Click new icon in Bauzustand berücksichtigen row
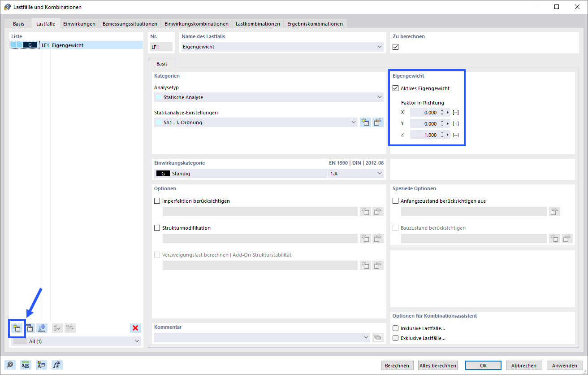This screenshot has height=375, width=588. tap(555, 239)
